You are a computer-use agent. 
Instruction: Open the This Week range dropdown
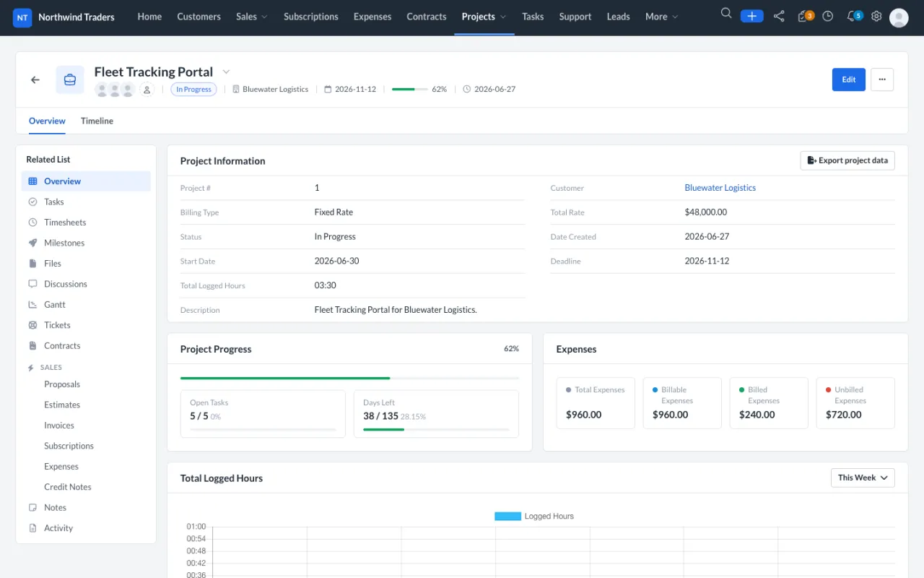pyautogui.click(x=863, y=478)
